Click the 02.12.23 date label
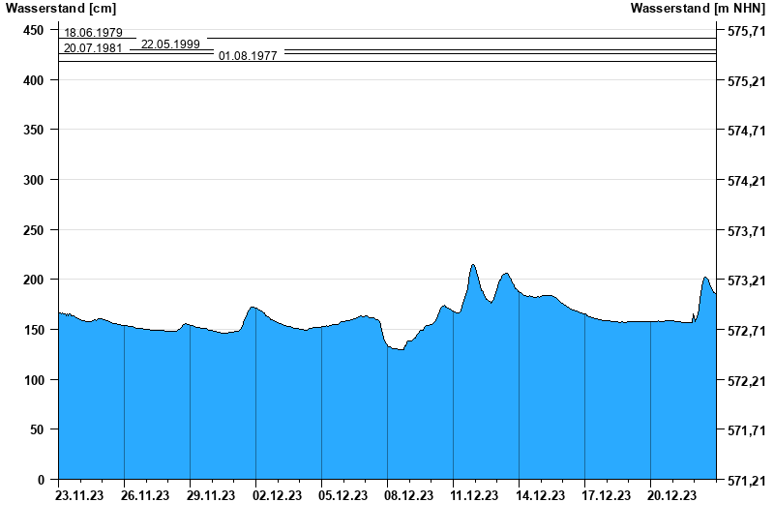 277,496
